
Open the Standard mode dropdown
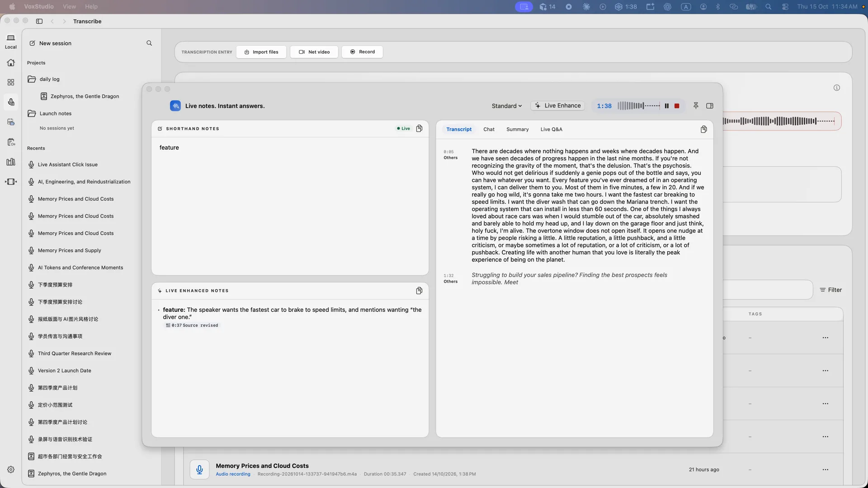pyautogui.click(x=506, y=106)
